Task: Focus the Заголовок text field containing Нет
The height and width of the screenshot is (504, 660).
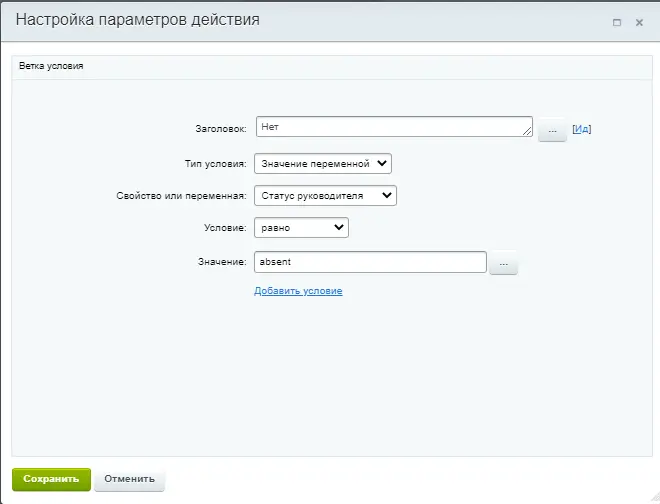Action: click(394, 127)
